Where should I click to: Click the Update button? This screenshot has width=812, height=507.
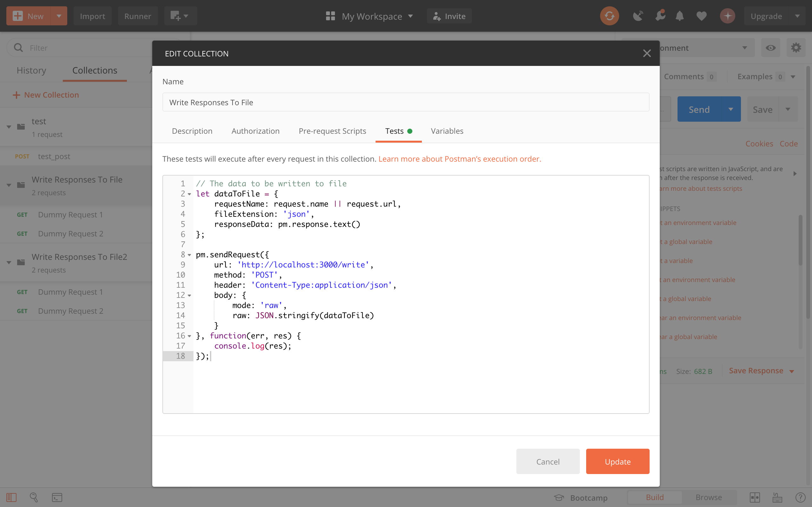[x=617, y=461]
